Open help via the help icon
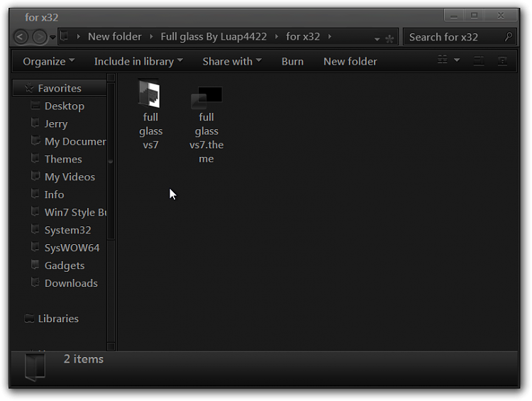Screen dimensions: 532x401 502,61
